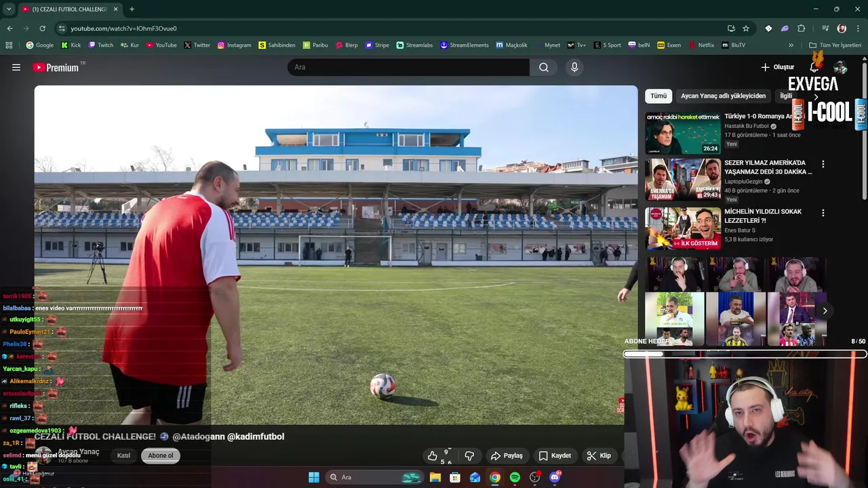Screen dimensions: 868x488
Task: Open Chrome three-dot menu
Action: click(859, 28)
